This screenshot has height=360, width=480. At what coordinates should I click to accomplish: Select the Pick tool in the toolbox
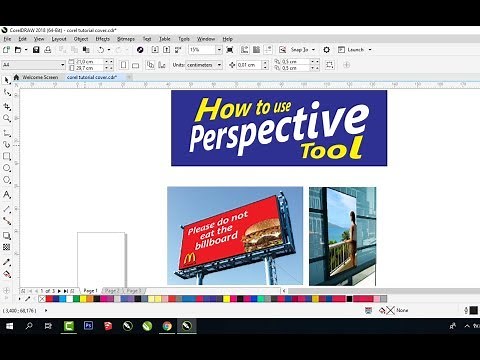pos(7,80)
